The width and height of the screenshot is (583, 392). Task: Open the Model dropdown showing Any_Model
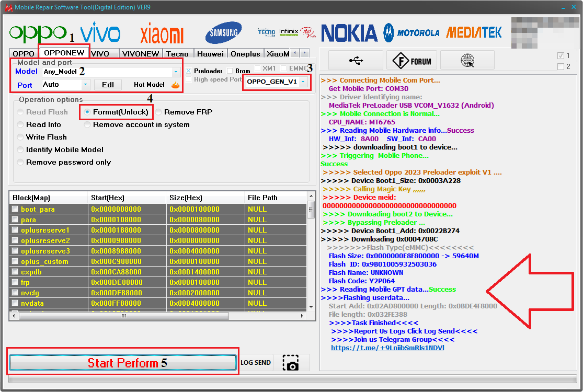coord(176,72)
